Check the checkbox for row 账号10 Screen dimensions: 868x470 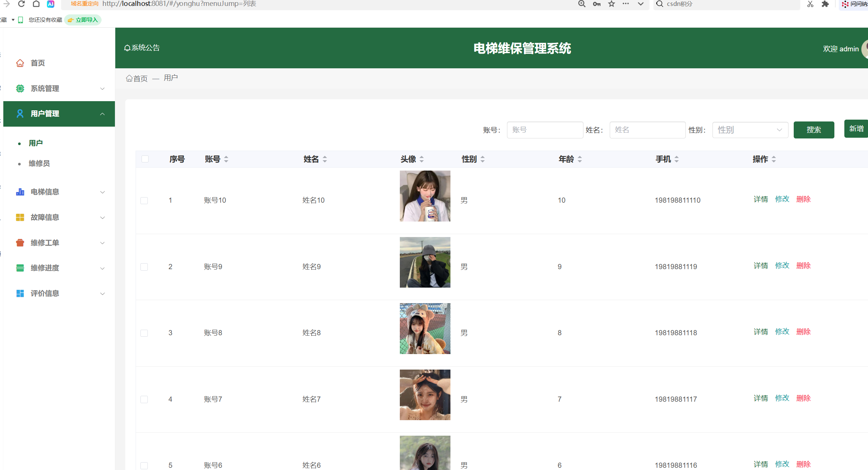144,200
